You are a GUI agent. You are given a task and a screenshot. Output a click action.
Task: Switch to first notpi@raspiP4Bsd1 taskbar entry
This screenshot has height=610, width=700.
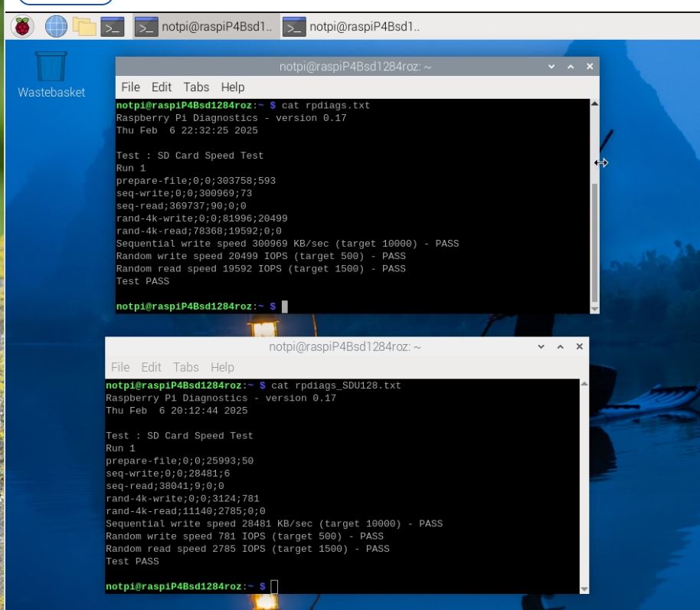coord(206,27)
